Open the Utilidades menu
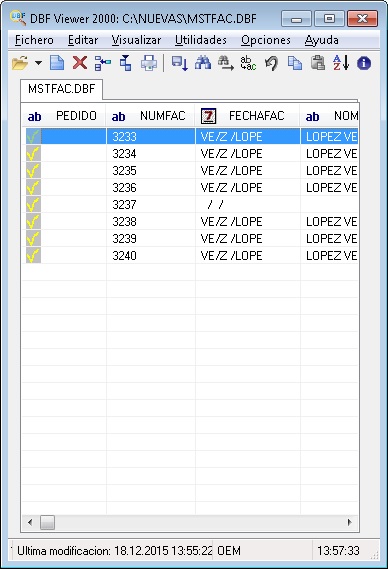Viewport: 388px width, 569px height. pos(201,40)
